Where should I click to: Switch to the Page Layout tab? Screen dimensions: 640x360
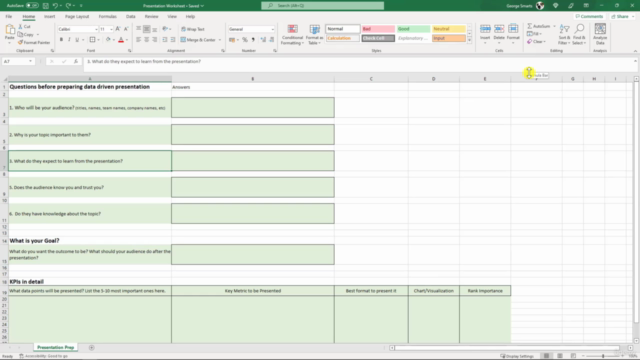tap(77, 17)
